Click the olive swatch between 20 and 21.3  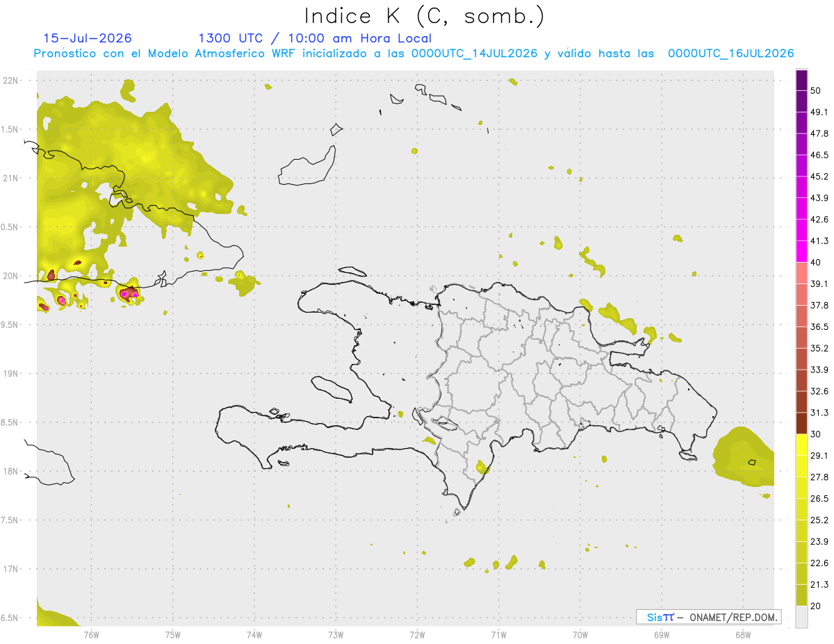[x=802, y=595]
